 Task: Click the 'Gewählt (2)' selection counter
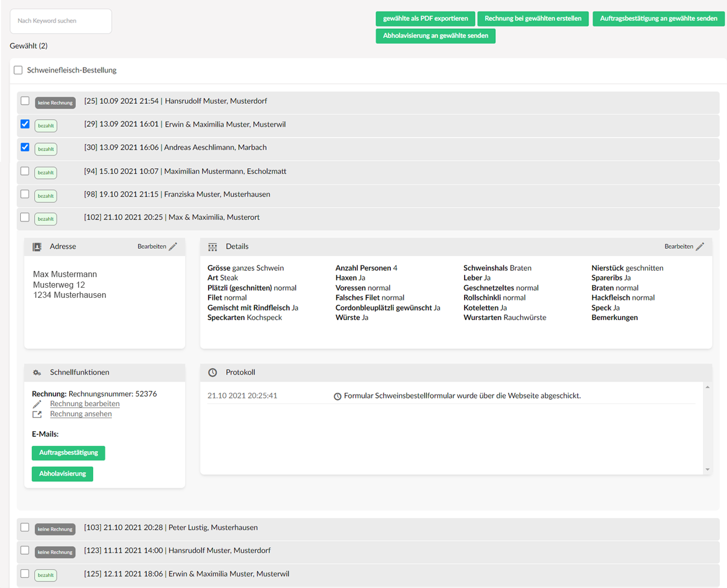(29, 46)
